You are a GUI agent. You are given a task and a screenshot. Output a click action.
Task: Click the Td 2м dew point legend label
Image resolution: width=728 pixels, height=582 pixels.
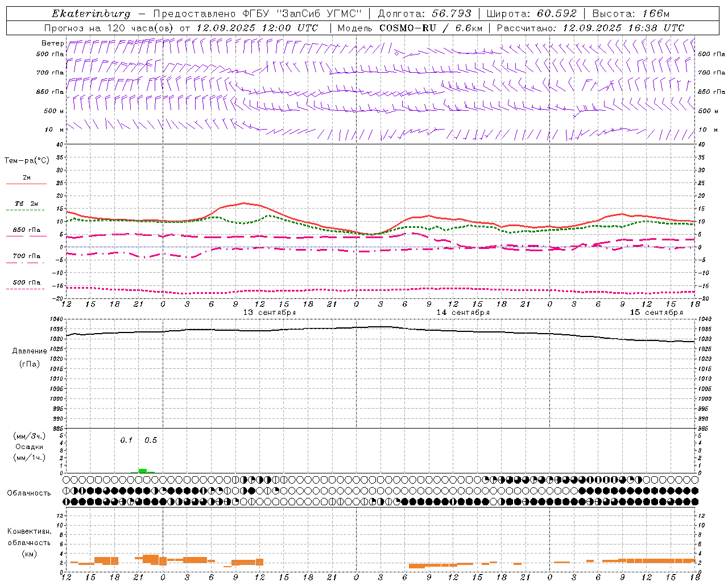[27, 203]
